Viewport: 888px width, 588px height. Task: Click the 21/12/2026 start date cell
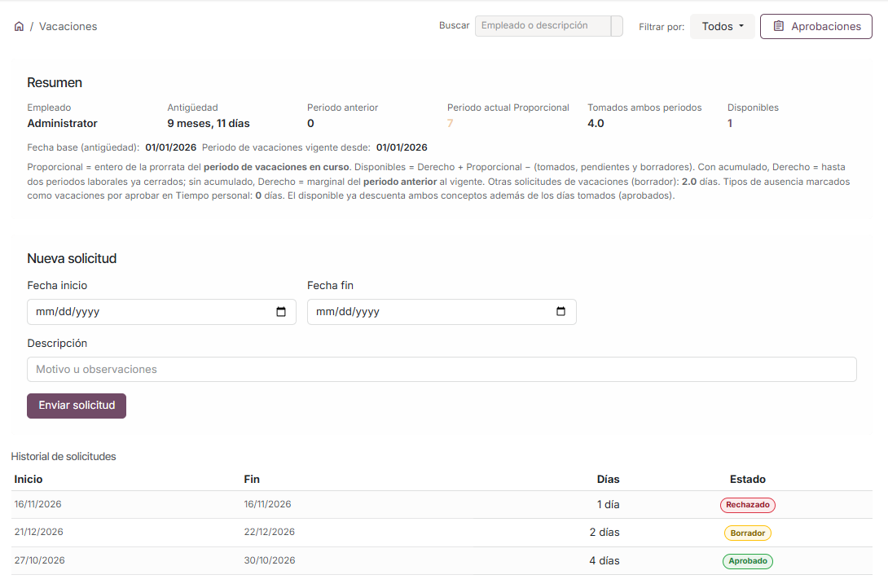38,532
